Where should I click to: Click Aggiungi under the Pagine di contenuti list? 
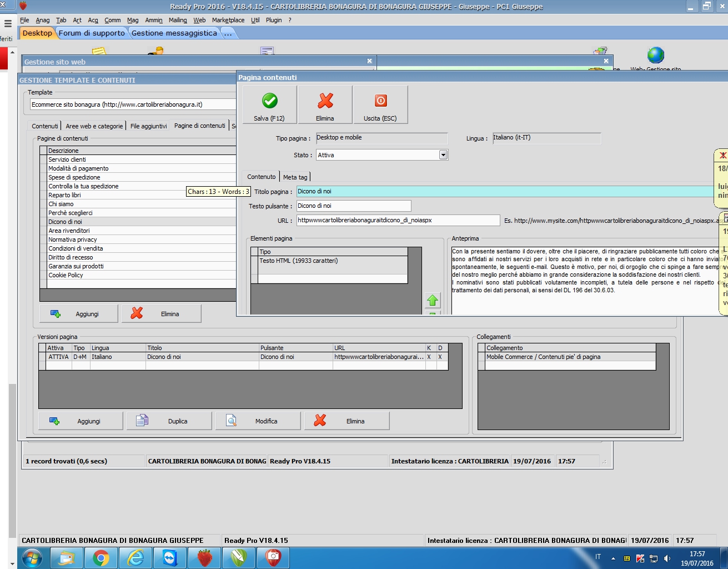click(x=79, y=314)
